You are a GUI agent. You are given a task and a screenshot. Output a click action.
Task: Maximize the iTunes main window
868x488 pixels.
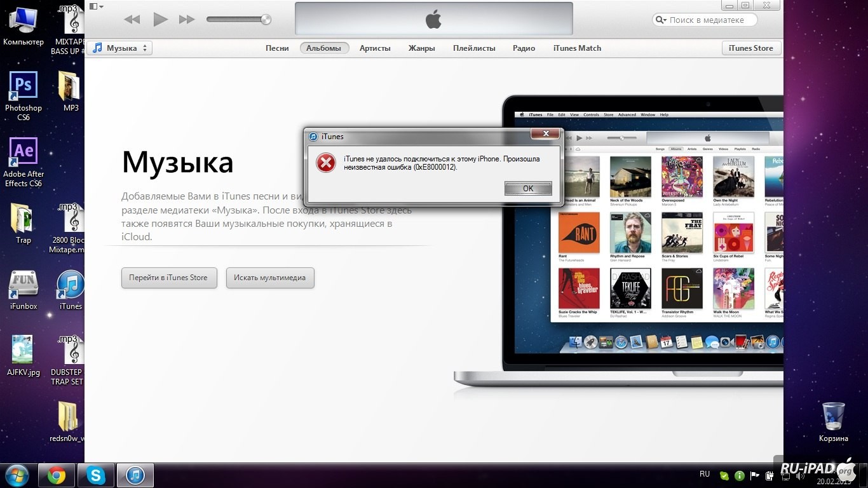pyautogui.click(x=745, y=5)
